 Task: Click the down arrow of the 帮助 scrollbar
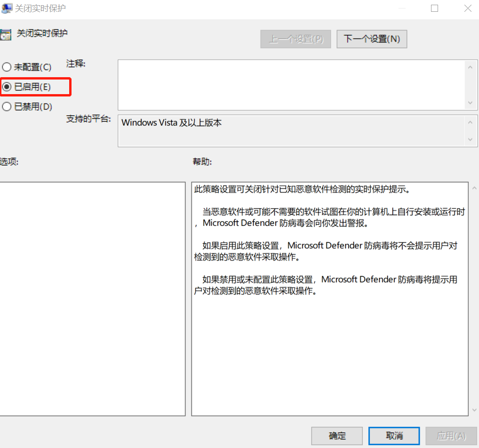474,410
